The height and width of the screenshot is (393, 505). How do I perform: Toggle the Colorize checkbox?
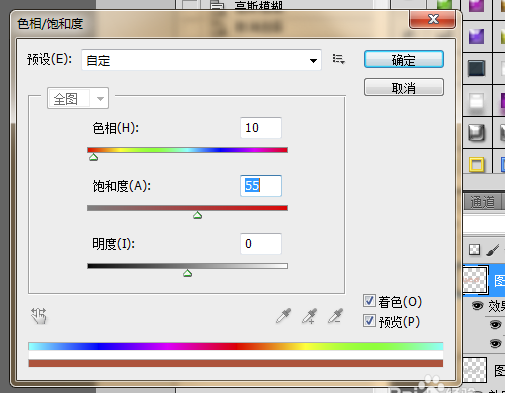click(x=369, y=301)
